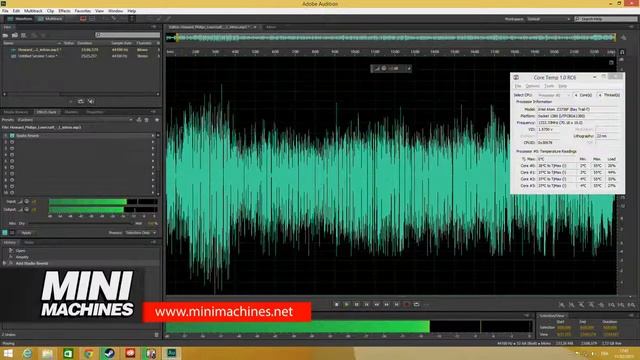Click Files panel search field
The image size is (640, 360).
[x=128, y=35]
